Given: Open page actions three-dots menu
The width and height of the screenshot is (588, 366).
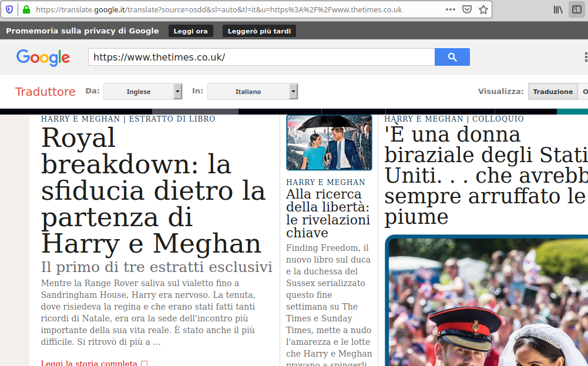Looking at the screenshot, I should (x=451, y=9).
